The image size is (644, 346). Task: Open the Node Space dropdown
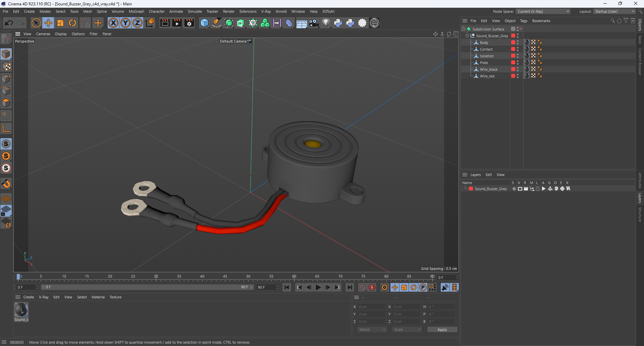point(543,11)
